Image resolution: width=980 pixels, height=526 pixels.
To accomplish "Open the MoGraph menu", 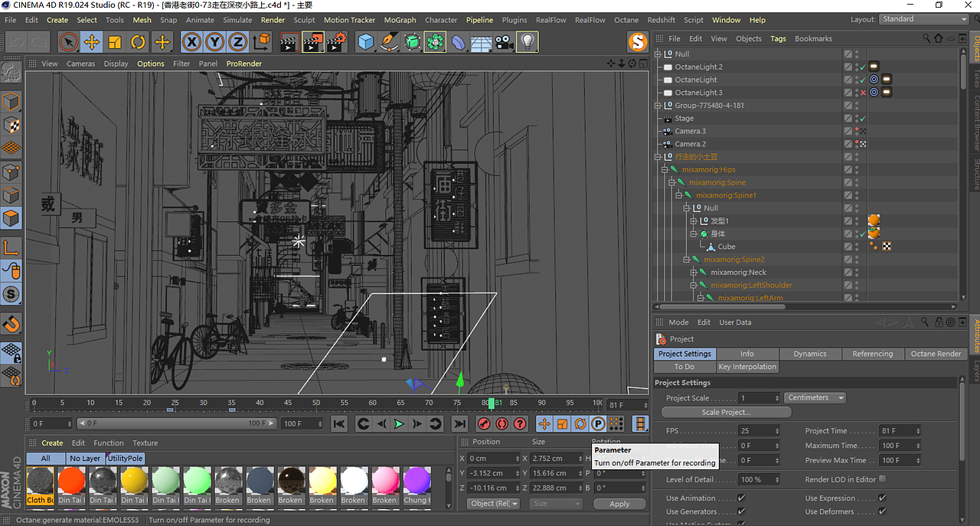I will click(x=400, y=20).
